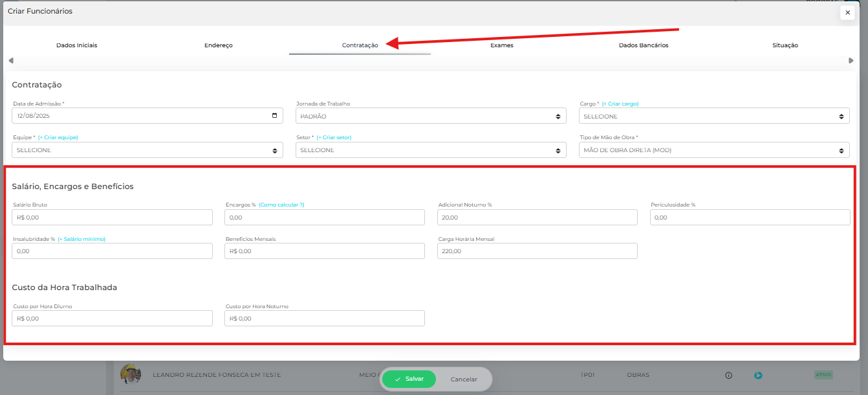Click the left tab scroll arrow
Image resolution: width=868 pixels, height=395 pixels.
click(11, 61)
